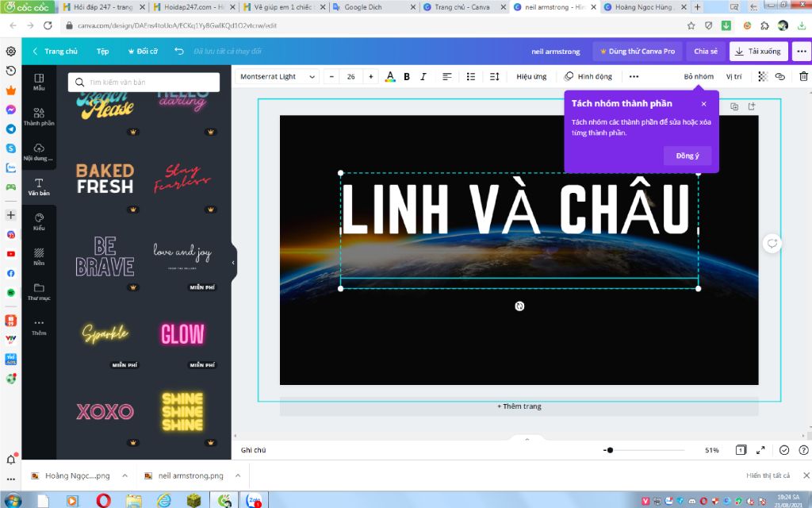812x508 pixels.
Task: Open the Kiểu styles panel
Action: [39, 222]
